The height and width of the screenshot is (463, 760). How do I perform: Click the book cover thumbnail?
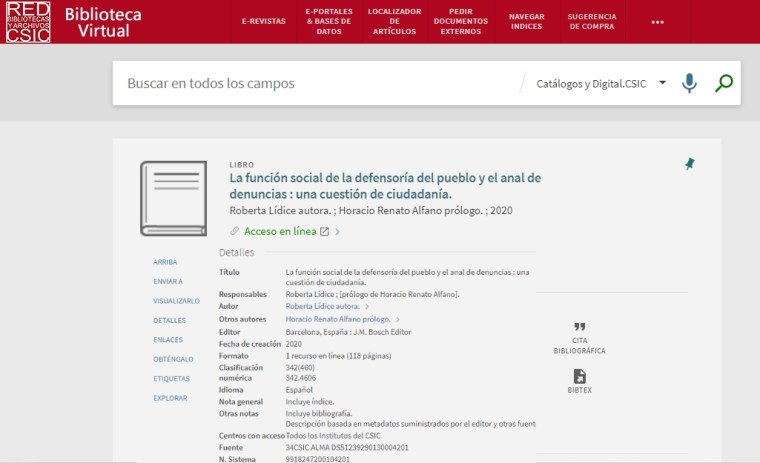173,198
